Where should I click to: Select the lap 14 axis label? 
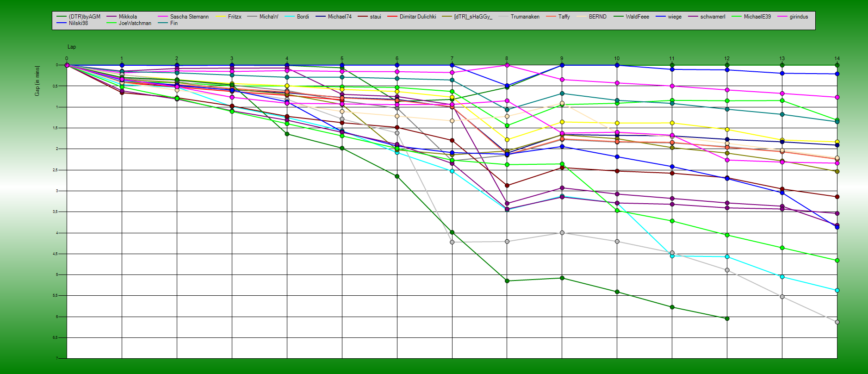tap(837, 59)
